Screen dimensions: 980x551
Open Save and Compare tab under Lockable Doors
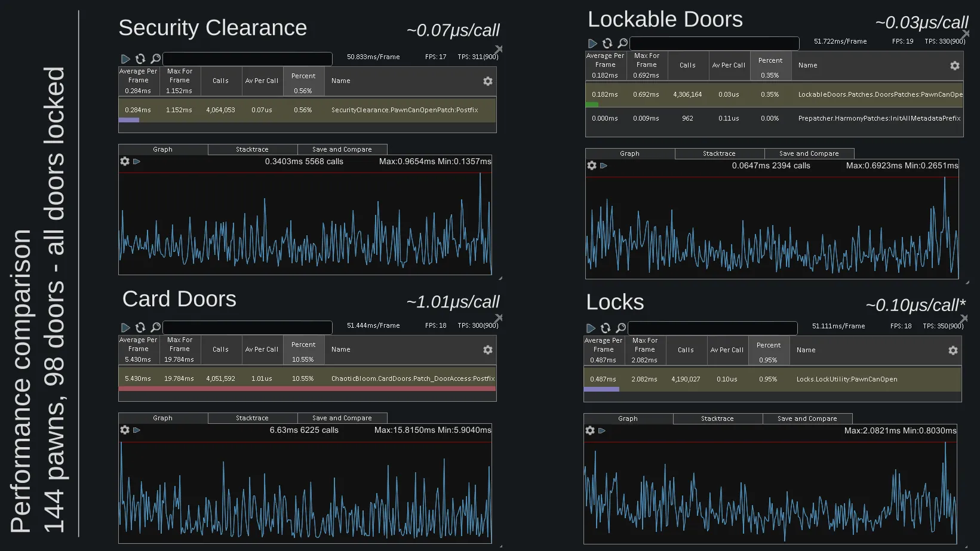tap(809, 154)
